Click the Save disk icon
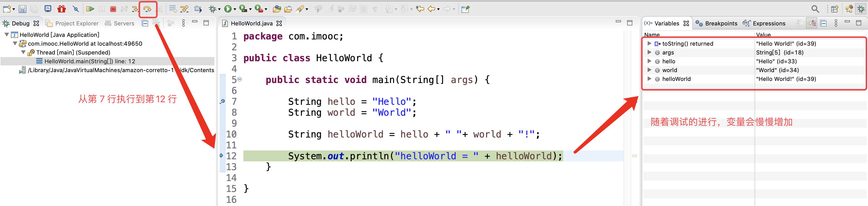Image resolution: width=868 pixels, height=206 pixels. coord(22,9)
